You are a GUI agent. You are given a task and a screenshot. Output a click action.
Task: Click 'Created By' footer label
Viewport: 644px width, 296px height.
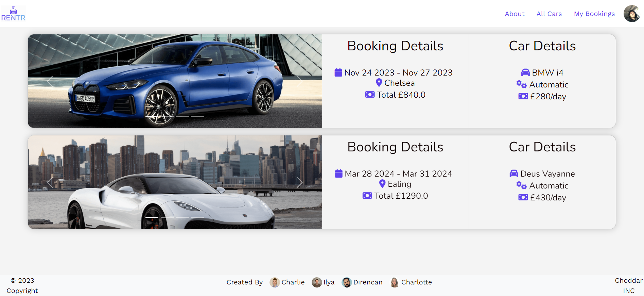(x=245, y=282)
